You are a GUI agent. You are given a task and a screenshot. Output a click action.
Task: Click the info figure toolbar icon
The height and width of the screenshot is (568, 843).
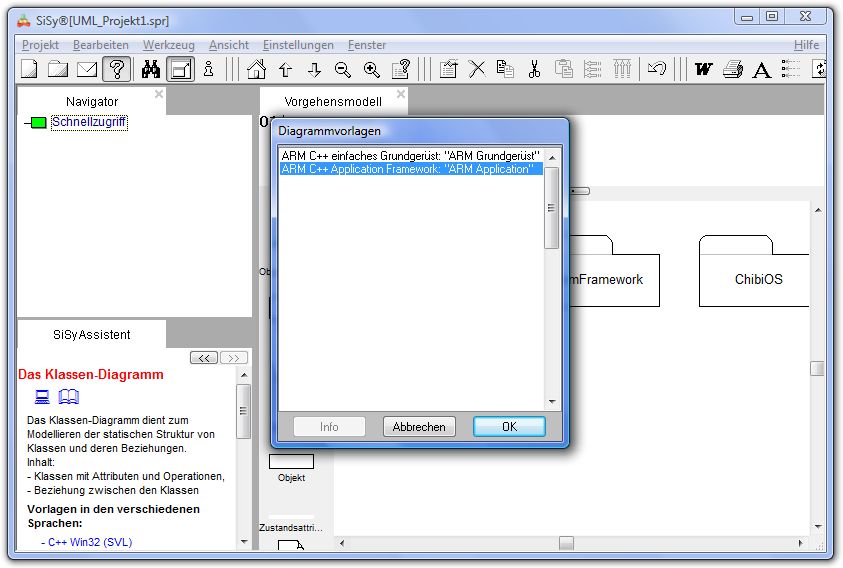pos(209,69)
